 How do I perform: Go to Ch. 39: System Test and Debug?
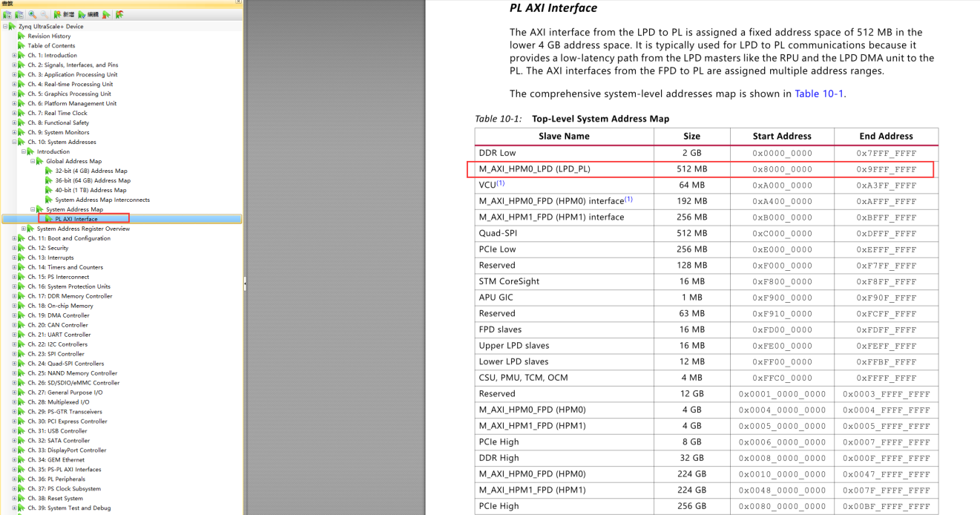(70, 508)
